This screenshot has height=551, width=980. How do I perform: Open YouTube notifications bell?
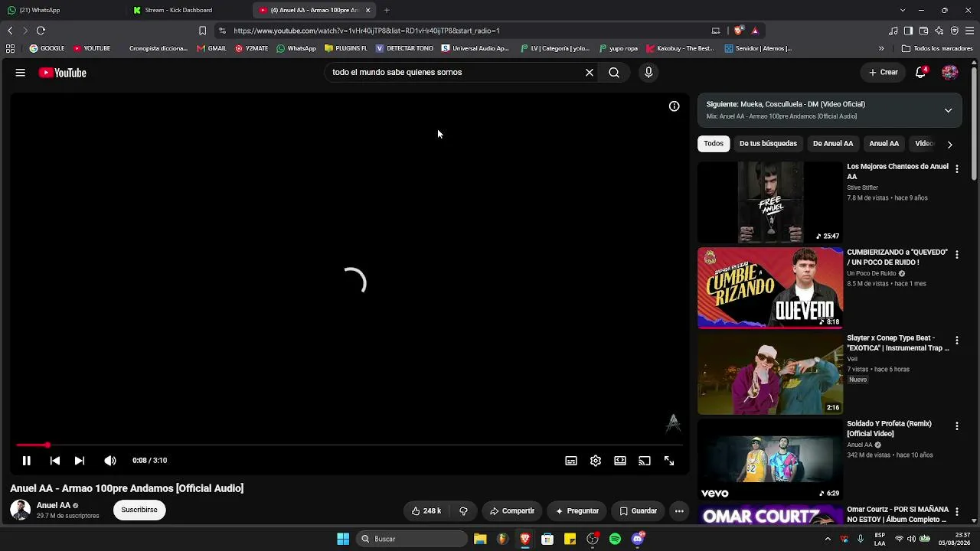921,73
